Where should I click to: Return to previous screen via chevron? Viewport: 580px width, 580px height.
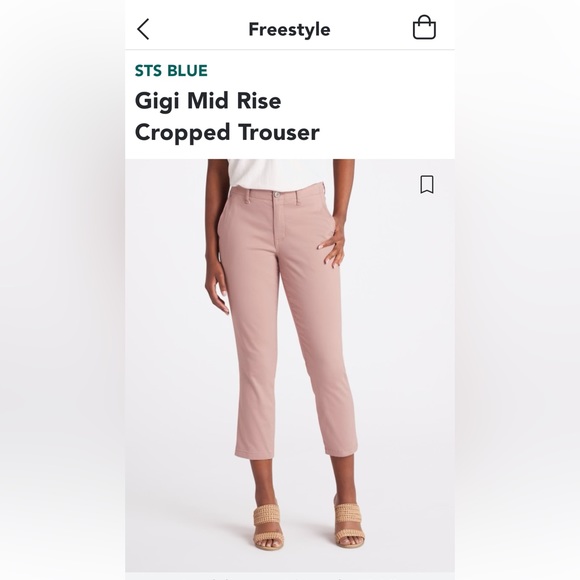point(143,29)
